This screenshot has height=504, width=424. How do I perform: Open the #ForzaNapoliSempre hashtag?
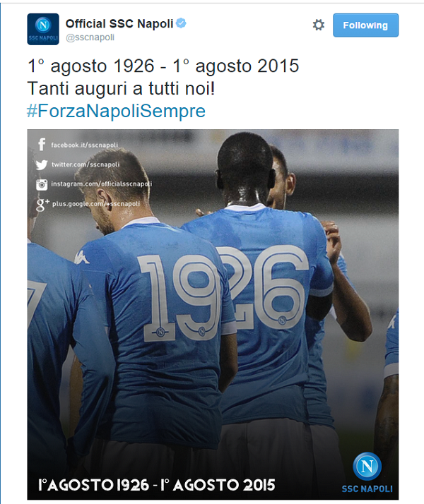click(116, 111)
